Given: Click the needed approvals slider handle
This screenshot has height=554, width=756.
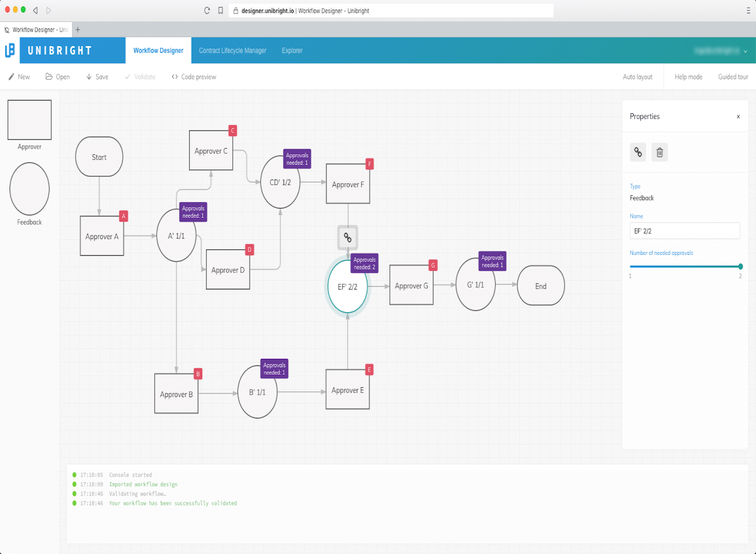Looking at the screenshot, I should tap(740, 266).
